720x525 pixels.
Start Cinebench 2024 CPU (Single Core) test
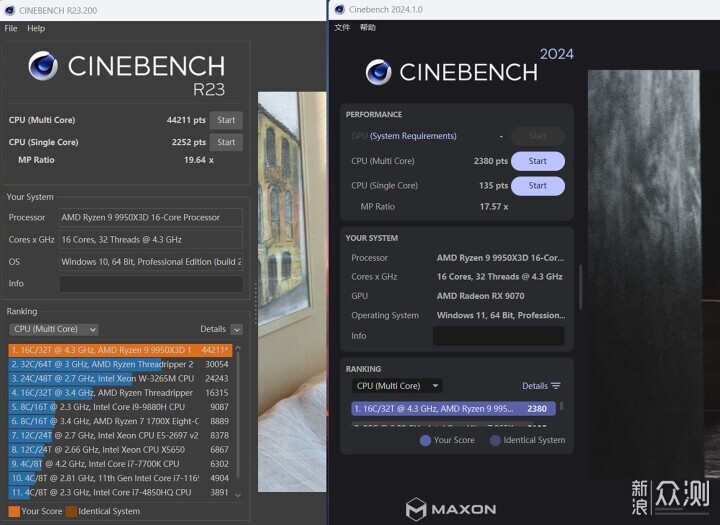coord(538,186)
